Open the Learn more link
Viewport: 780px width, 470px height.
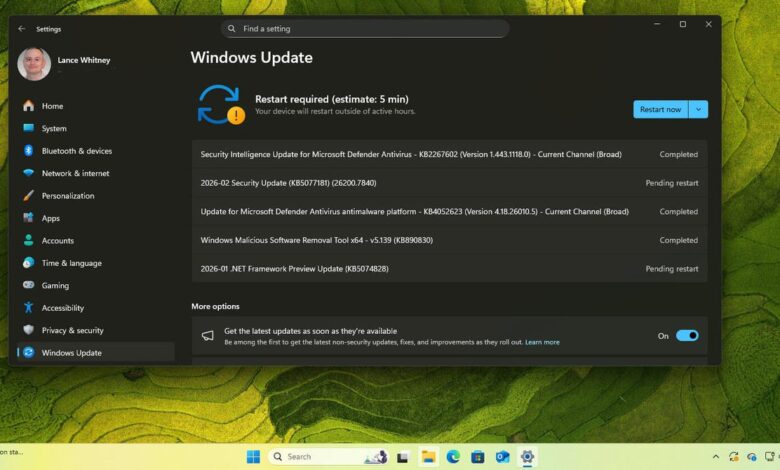(542, 343)
